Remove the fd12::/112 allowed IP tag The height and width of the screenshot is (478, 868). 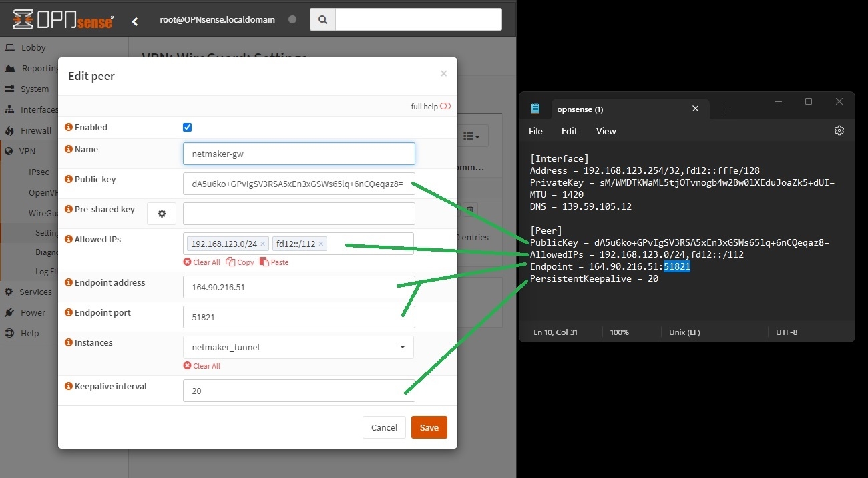pyautogui.click(x=321, y=244)
